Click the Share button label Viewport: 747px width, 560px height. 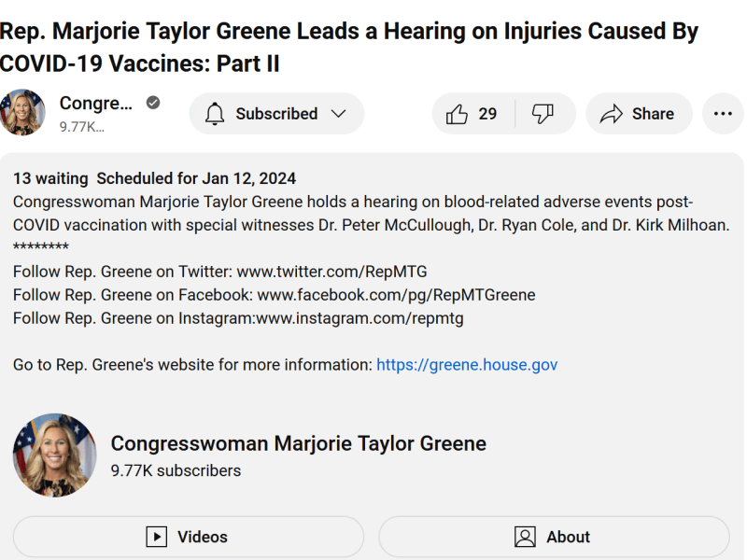653,114
